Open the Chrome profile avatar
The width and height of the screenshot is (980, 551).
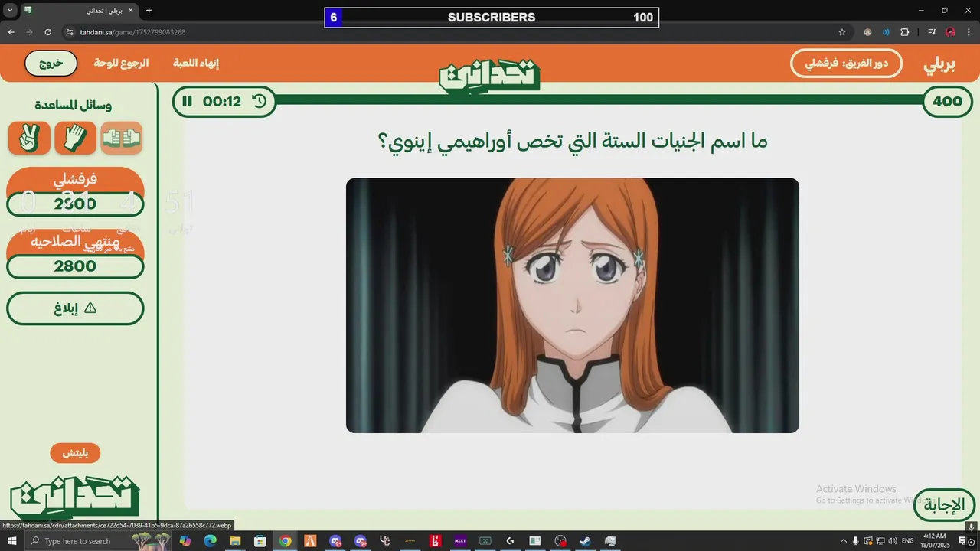click(950, 32)
